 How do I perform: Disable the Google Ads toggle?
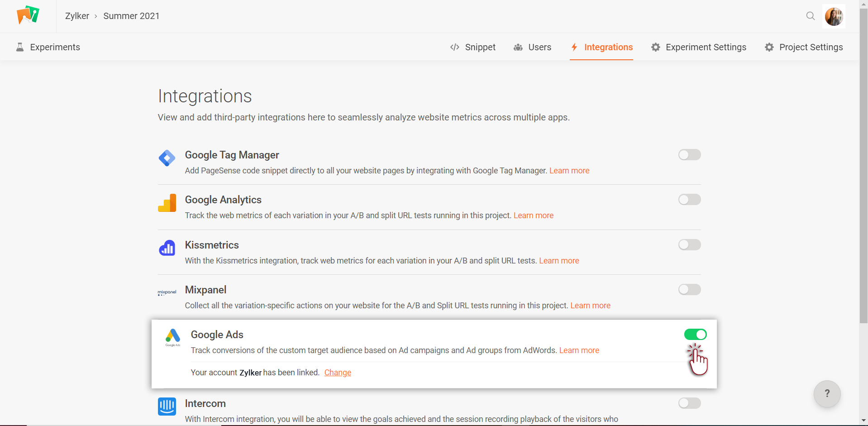695,335
